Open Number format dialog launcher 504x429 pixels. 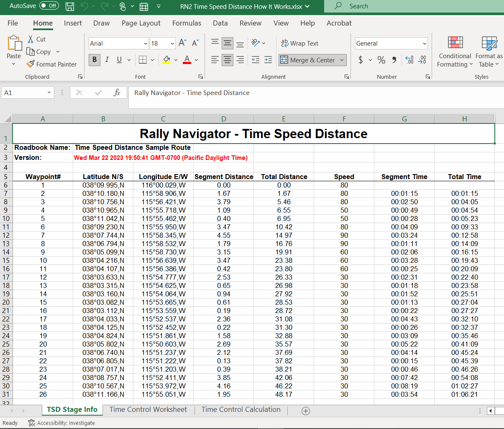pos(428,77)
